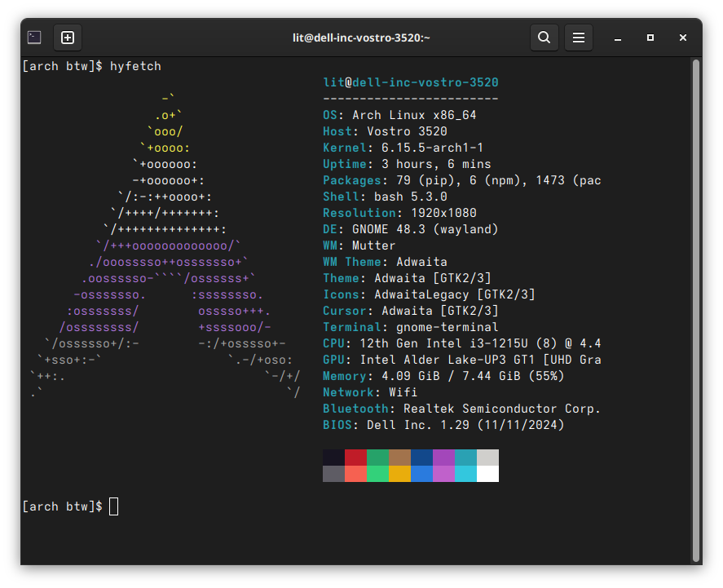723x588 pixels.
Task: Click the dark green color swatch
Action: [x=378, y=458]
